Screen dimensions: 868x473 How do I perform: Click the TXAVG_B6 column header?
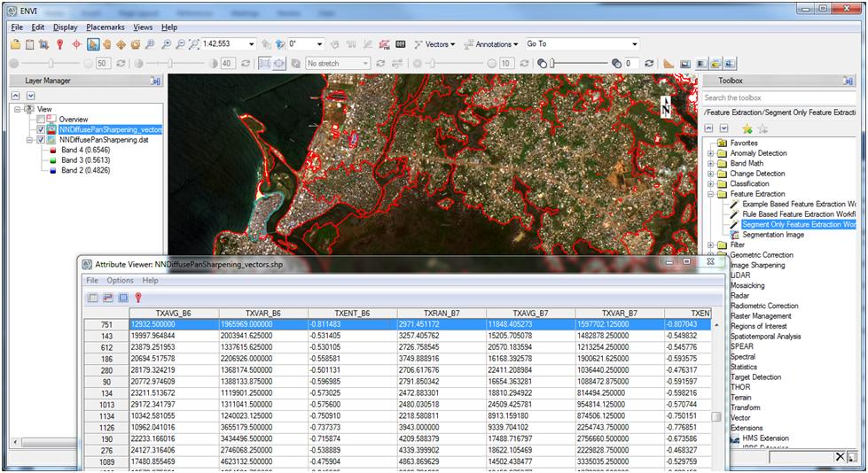[x=174, y=314]
